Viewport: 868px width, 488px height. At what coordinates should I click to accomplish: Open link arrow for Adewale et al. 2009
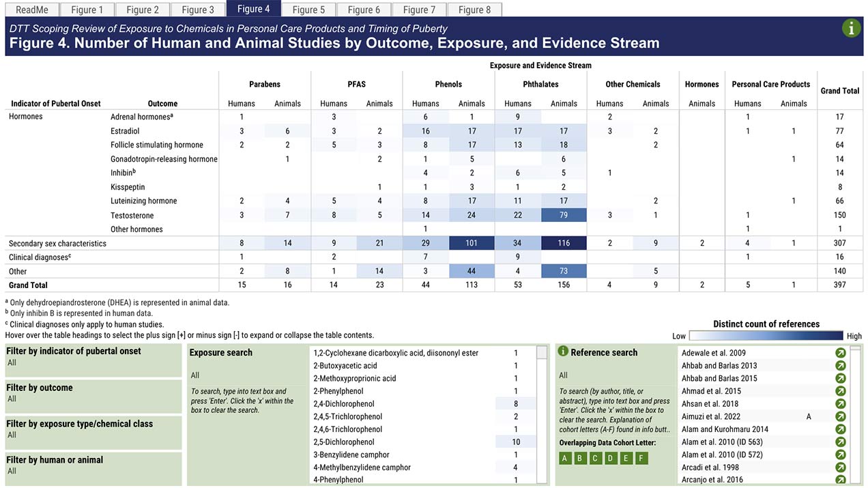(x=840, y=353)
